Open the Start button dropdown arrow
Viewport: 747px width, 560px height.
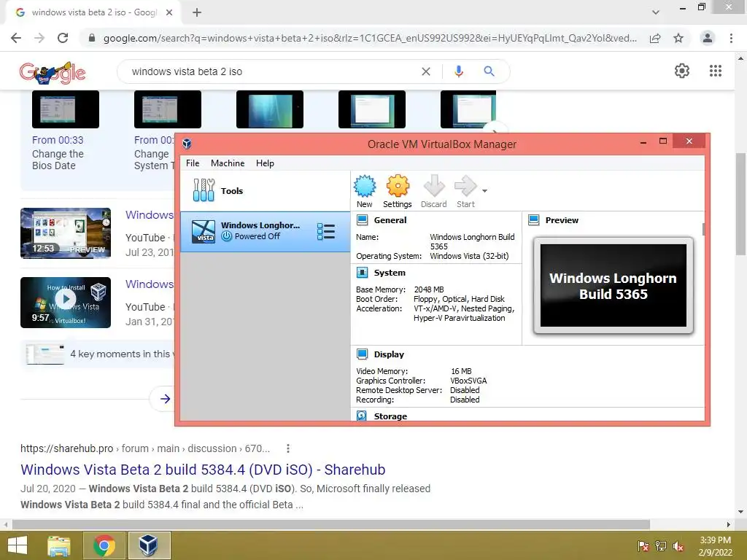click(484, 191)
